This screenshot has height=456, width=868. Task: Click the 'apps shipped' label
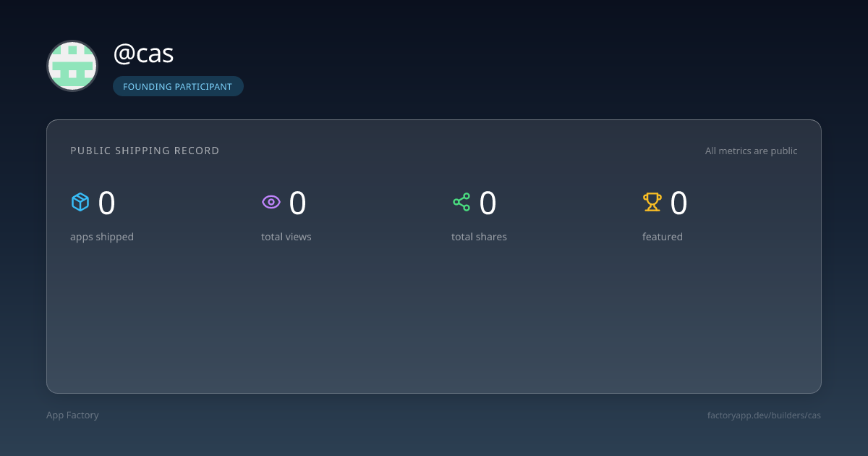[102, 237]
